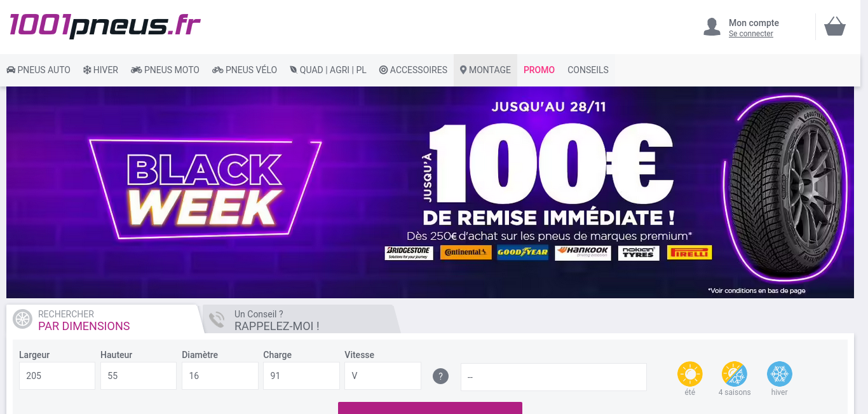This screenshot has width=868, height=414.
Task: Click the 1001pneus.fr logo
Action: coord(105,25)
